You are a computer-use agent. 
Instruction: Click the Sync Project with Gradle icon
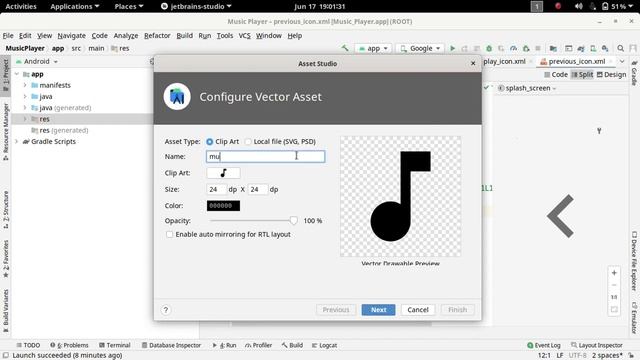coord(581,48)
